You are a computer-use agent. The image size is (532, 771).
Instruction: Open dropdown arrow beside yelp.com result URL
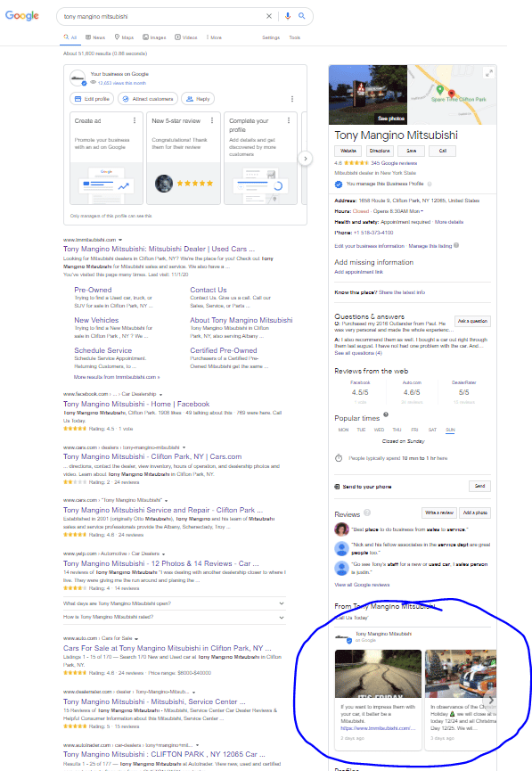pos(163,554)
